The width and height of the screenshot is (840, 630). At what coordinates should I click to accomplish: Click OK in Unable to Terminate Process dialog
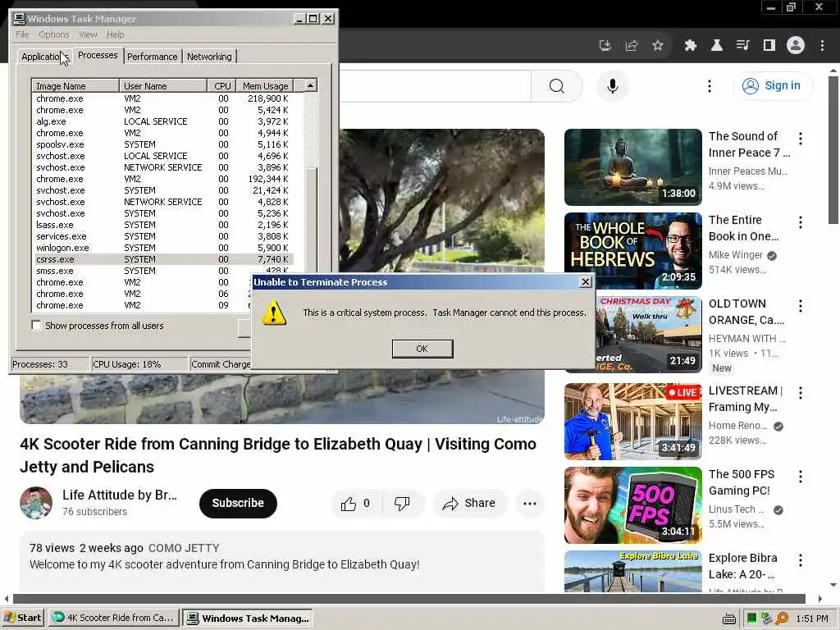(422, 349)
